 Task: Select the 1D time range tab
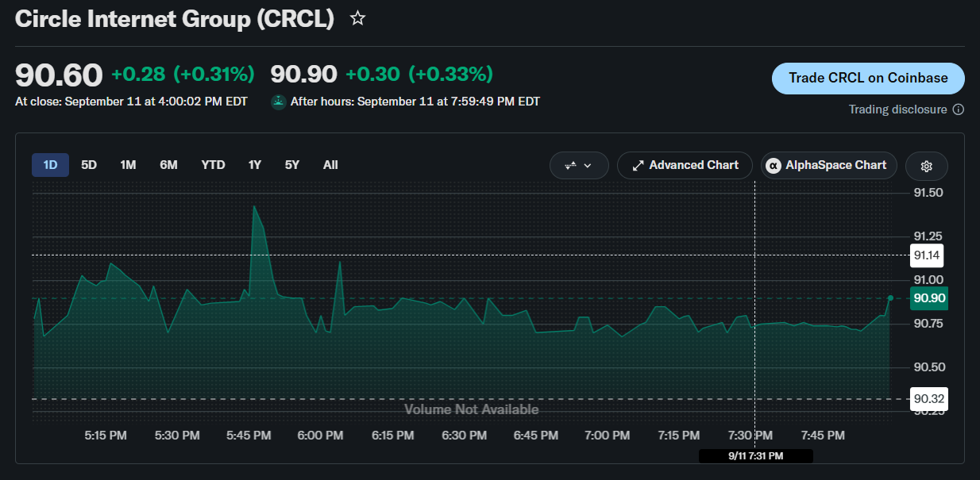click(50, 165)
